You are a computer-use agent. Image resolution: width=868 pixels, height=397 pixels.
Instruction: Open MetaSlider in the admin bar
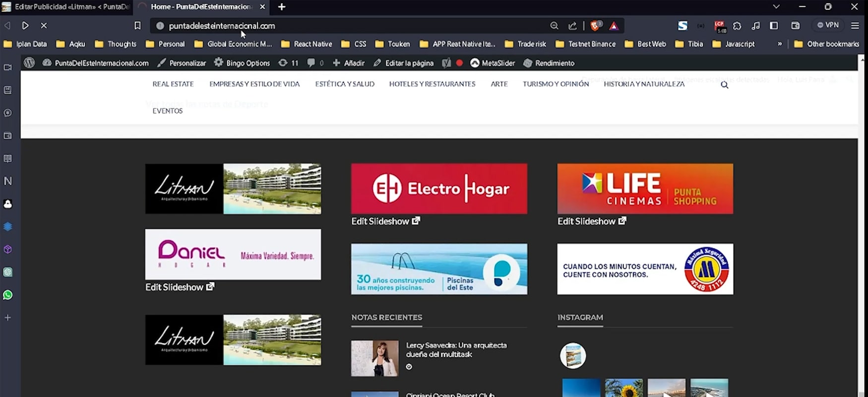click(493, 63)
